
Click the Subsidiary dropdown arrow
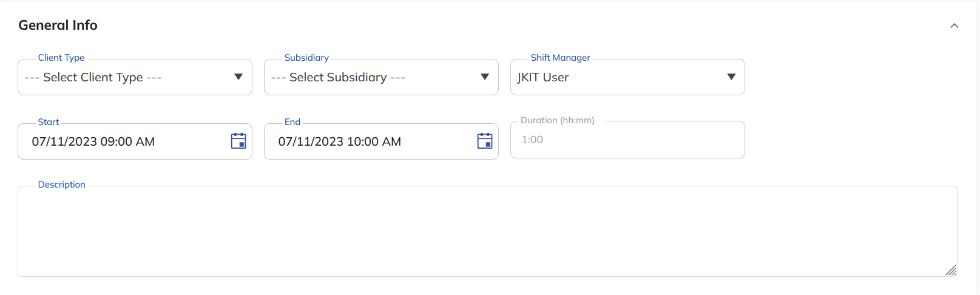coord(485,77)
